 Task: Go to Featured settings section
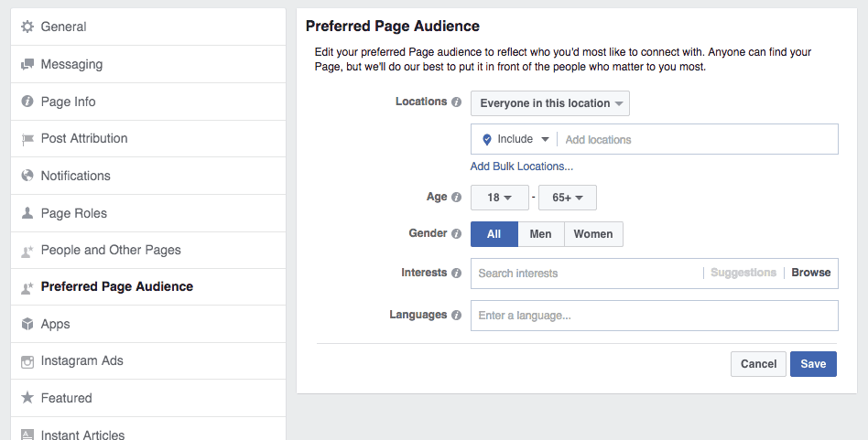(67, 398)
